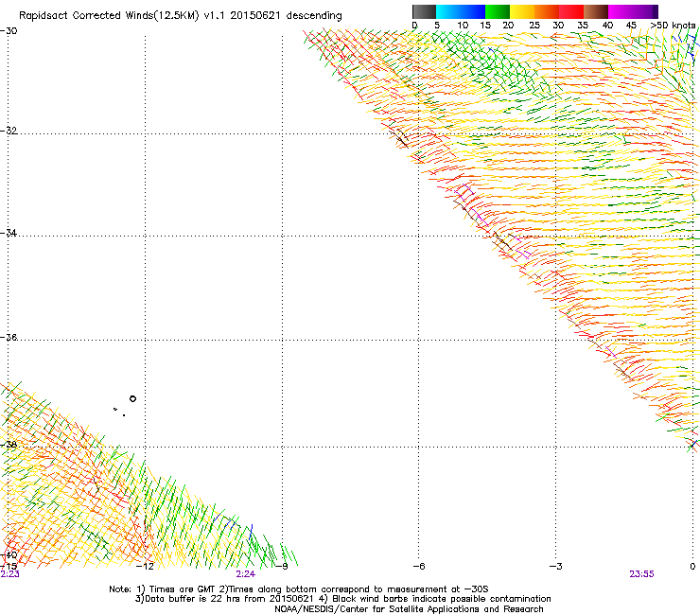Click the longitude label '-12'
700x615 pixels.
click(145, 567)
